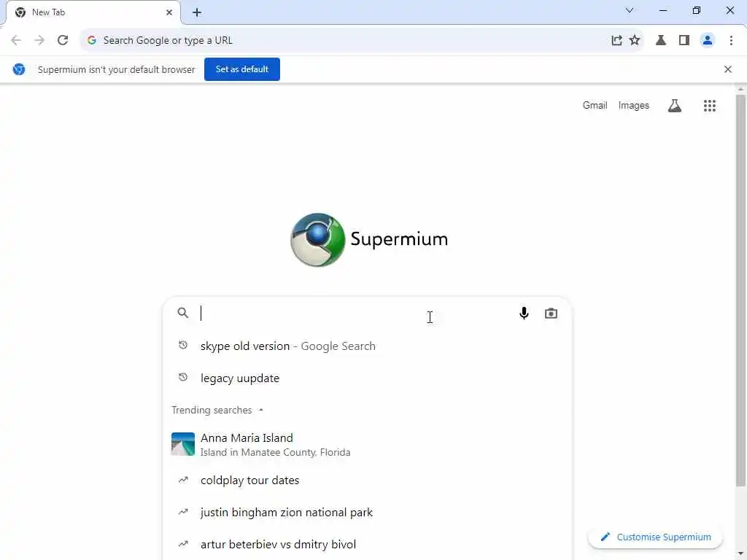Click trending arrow icon beside coldplay tour dates
The height and width of the screenshot is (560, 747).
coord(183,480)
